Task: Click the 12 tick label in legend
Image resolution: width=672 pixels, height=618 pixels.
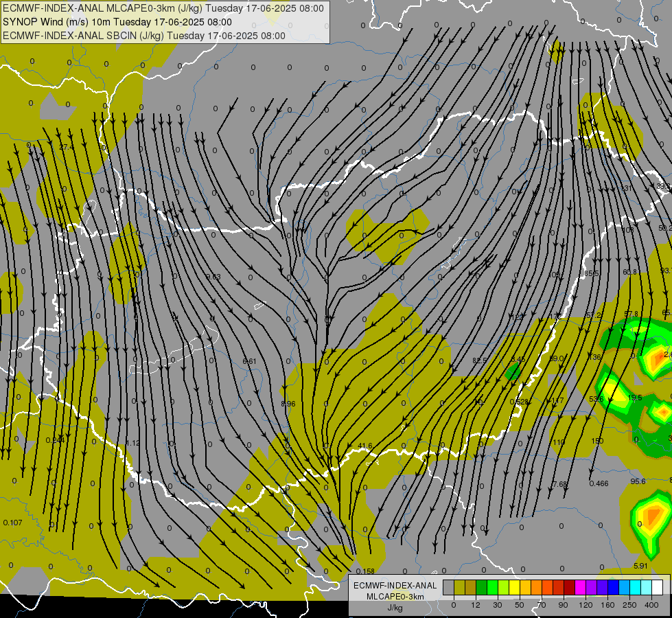Action: pyautogui.click(x=475, y=605)
